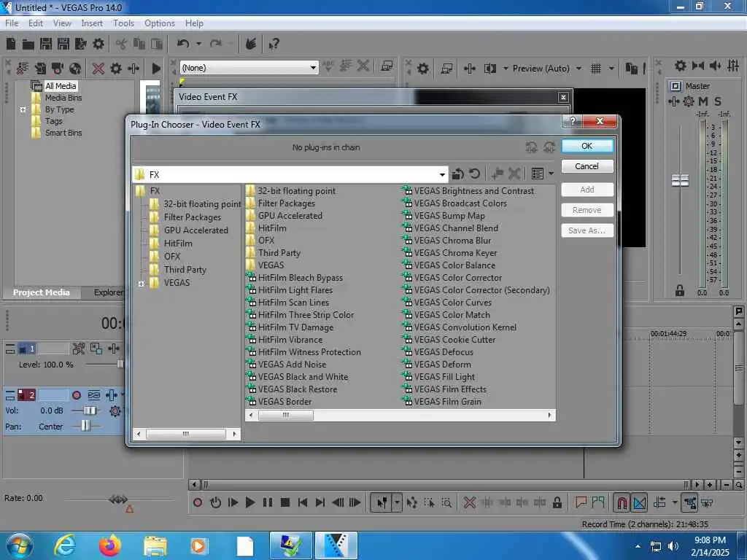This screenshot has width=747, height=560.
Task: Click the New project icon in main toolbar
Action: click(x=11, y=44)
